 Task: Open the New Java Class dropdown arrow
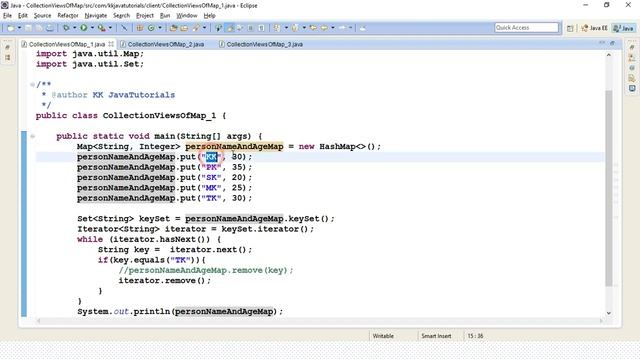pyautogui.click(x=160, y=28)
